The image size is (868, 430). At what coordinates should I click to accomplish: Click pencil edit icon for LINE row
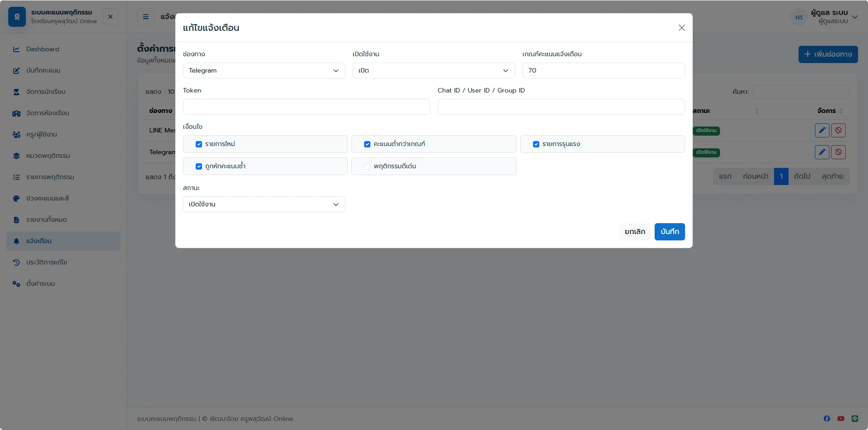[x=822, y=130]
